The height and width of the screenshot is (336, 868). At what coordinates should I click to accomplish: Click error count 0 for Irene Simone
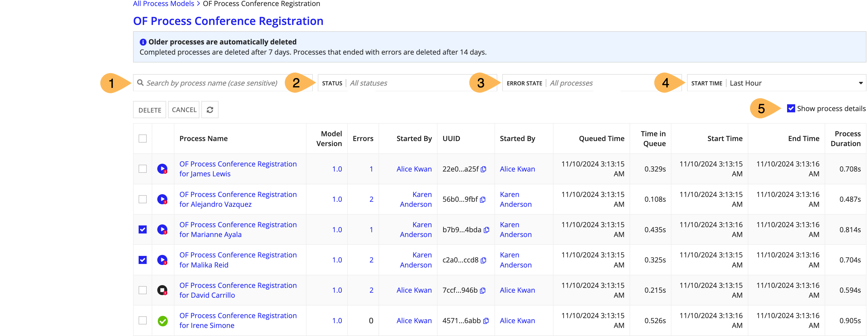pos(371,321)
